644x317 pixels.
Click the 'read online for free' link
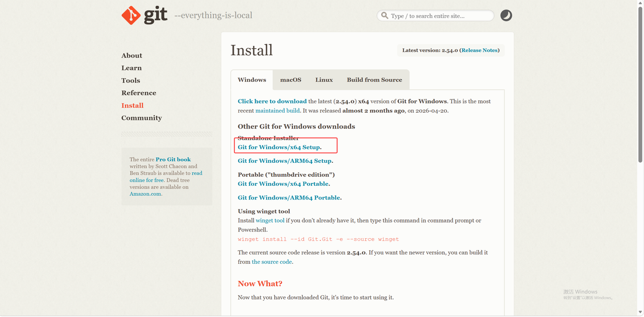pos(166,176)
